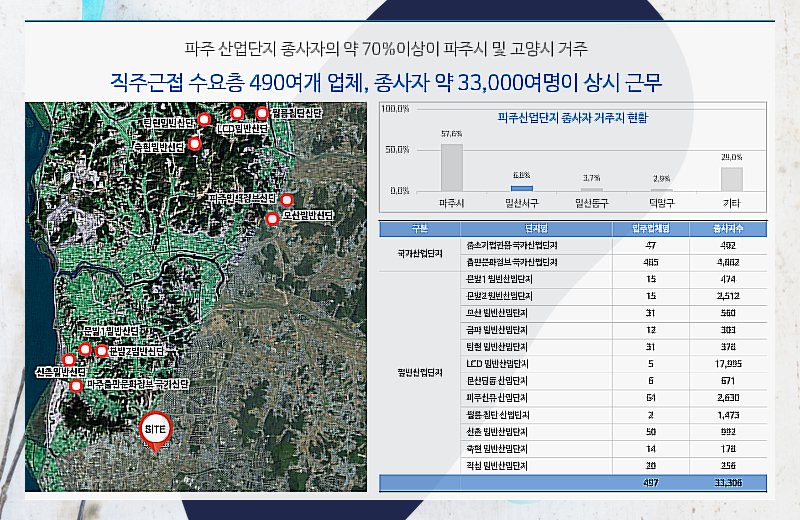Screen dimensions: 800x520
Task: Click the red marker below 문발1일반산단 label
Action: [x=85, y=349]
